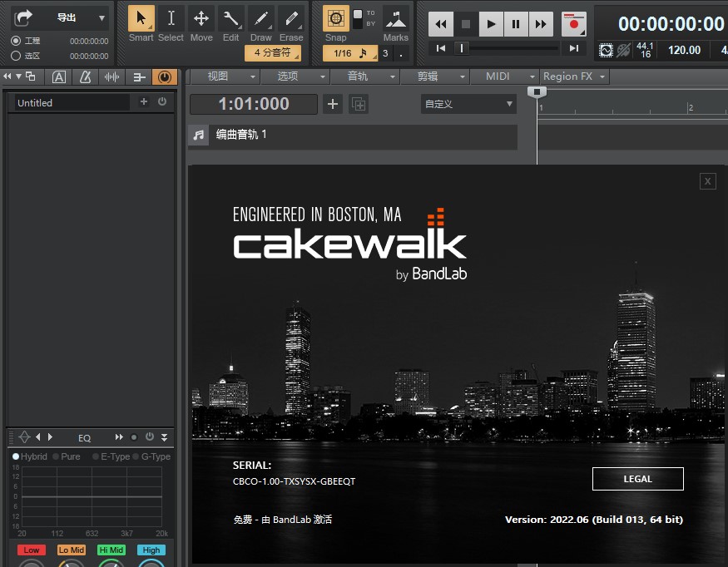This screenshot has height=567, width=728.
Task: Open the metronome inspector tab
Action: [x=86, y=77]
